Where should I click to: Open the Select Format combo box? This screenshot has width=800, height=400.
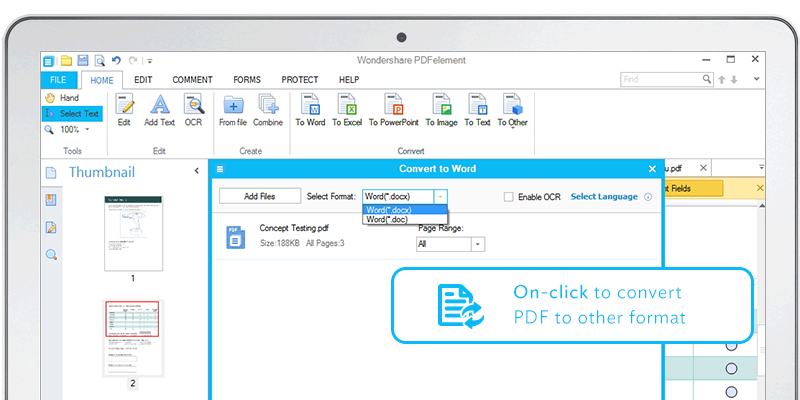click(x=405, y=196)
